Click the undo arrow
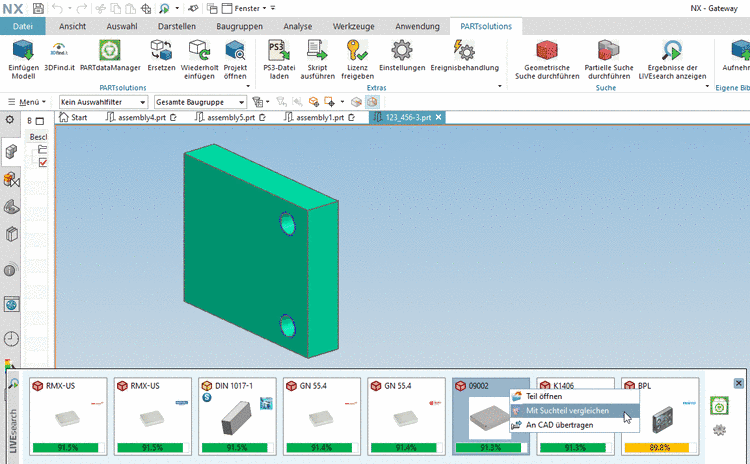 [x=57, y=8]
